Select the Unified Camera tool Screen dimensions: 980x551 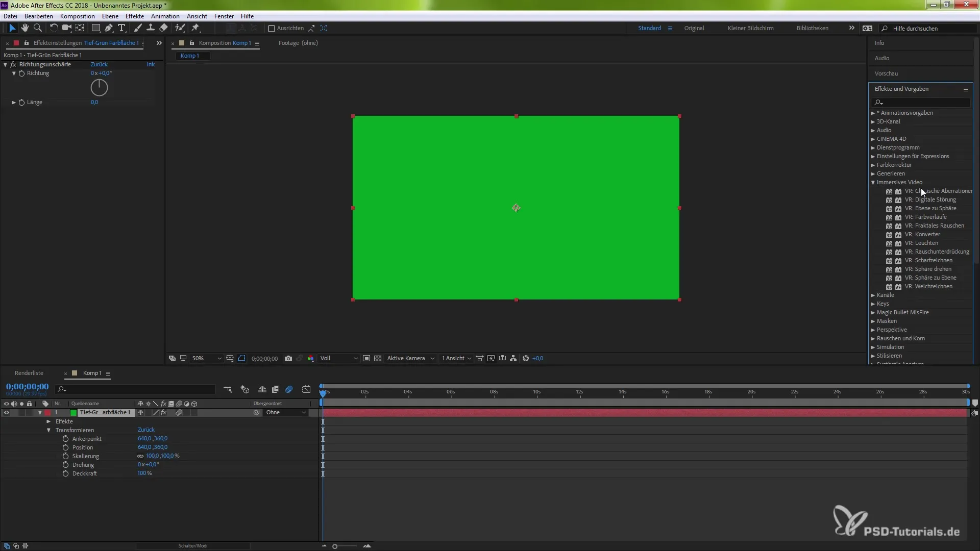tap(67, 28)
